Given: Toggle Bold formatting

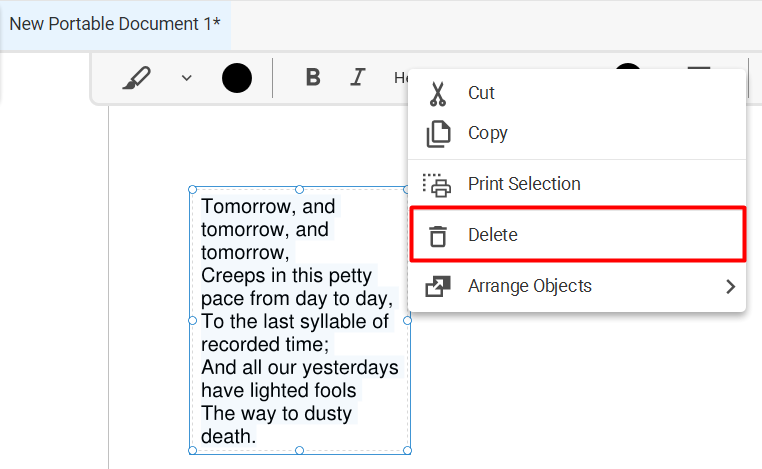Looking at the screenshot, I should 313,77.
